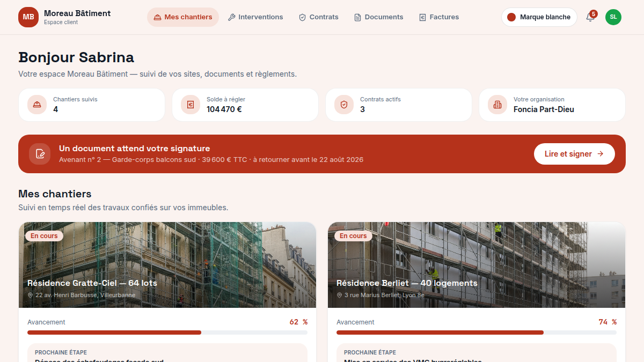
Task: Click the Solde à régler value 104 470 €
Action: tap(224, 109)
